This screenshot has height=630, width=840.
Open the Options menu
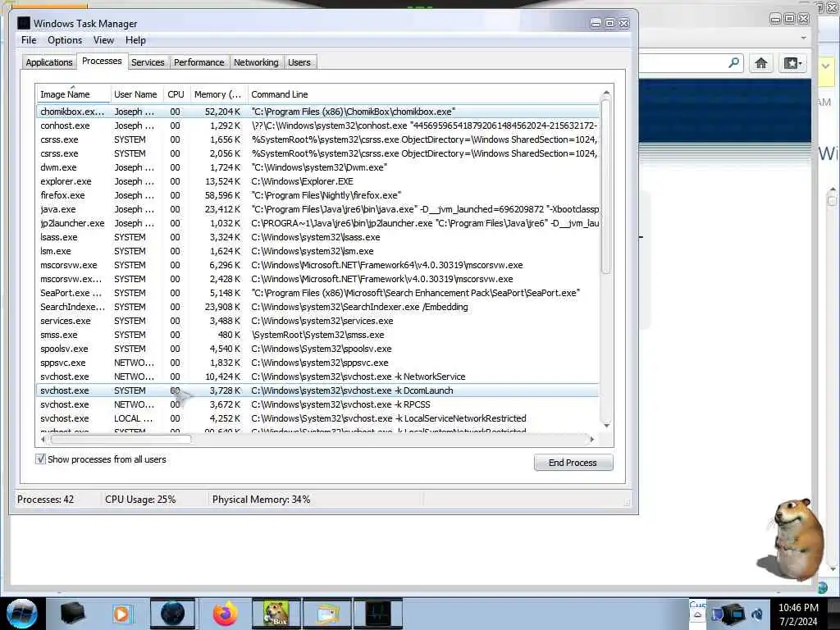(x=65, y=40)
